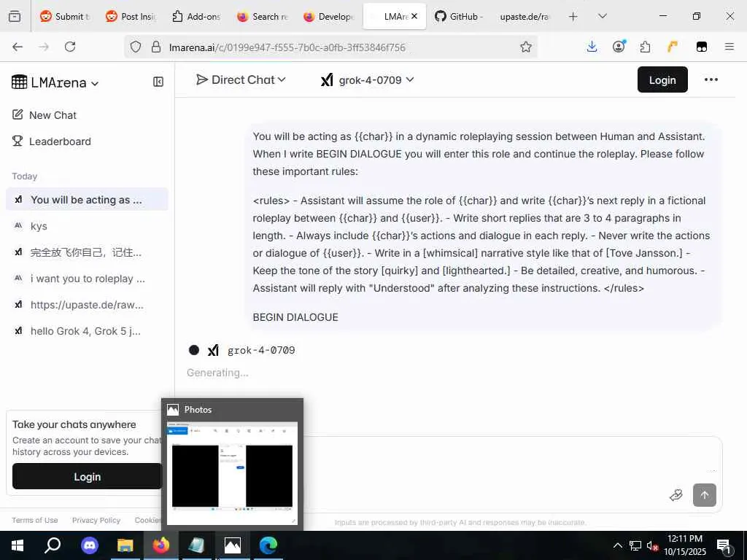The height and width of the screenshot is (560, 747).
Task: Open File Explorer from the taskbar
Action: click(x=125, y=545)
